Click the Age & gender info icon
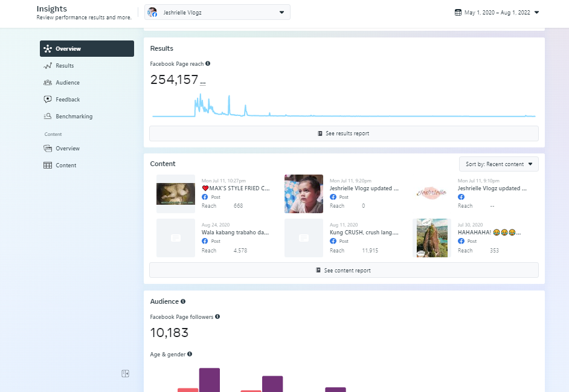569x392 pixels. tap(190, 354)
